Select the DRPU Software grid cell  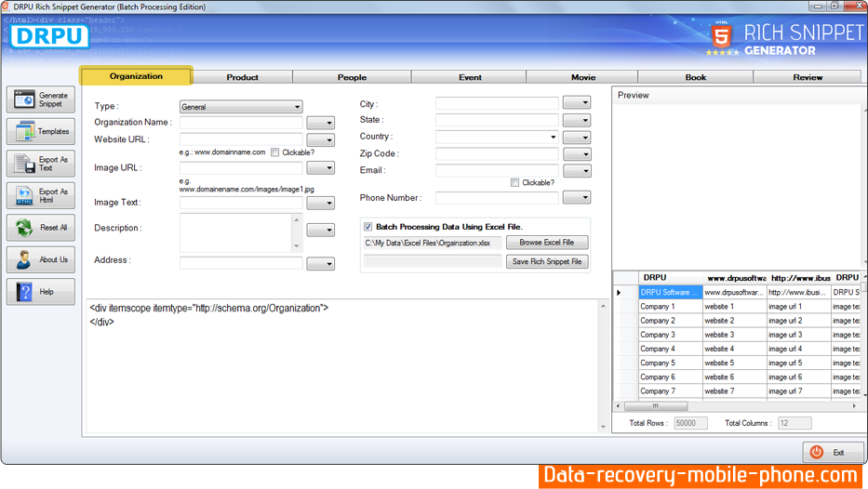tap(671, 292)
